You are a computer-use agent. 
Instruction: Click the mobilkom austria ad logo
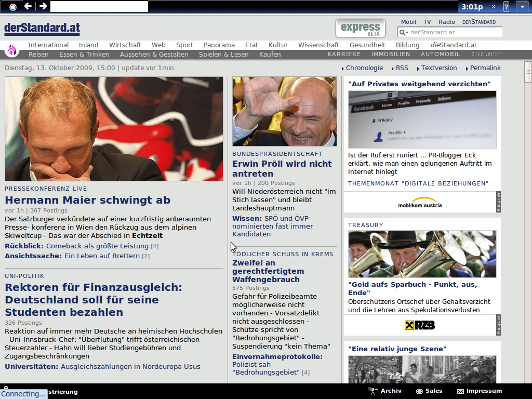[x=420, y=202]
